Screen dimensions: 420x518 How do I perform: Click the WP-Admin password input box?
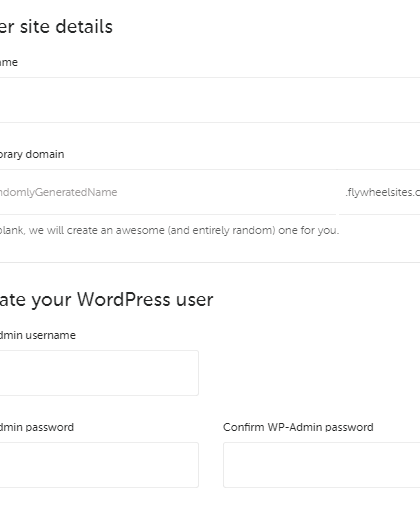tap(99, 465)
